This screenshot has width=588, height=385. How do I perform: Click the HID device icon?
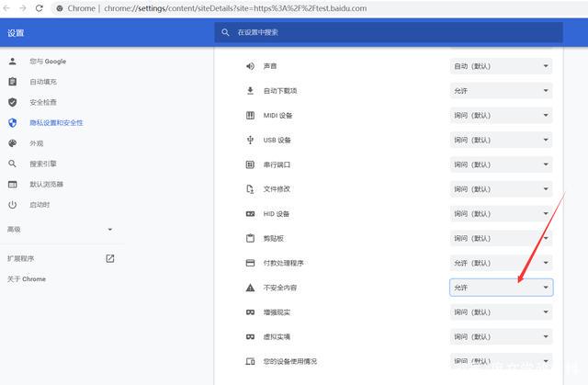250,214
